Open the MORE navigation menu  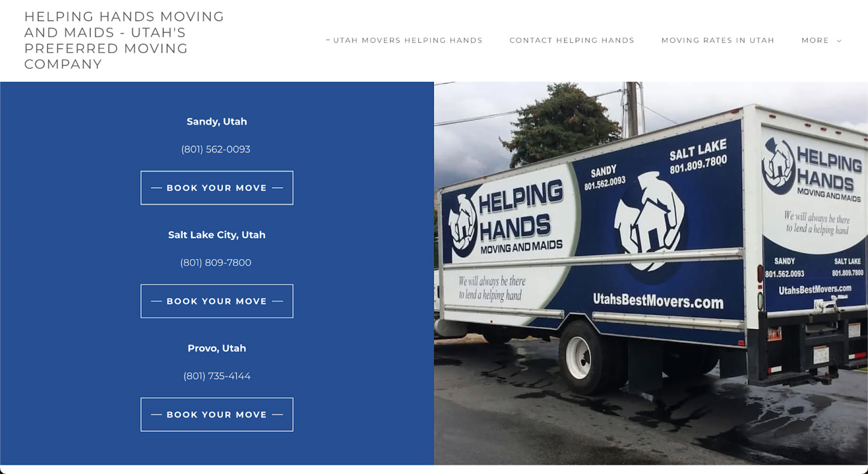[821, 41]
